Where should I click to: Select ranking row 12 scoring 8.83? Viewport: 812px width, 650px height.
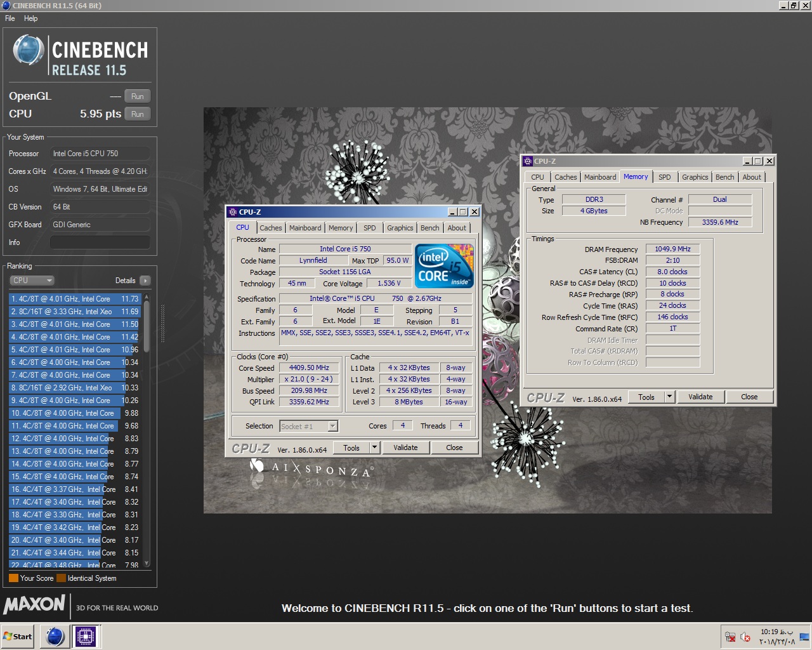75,438
